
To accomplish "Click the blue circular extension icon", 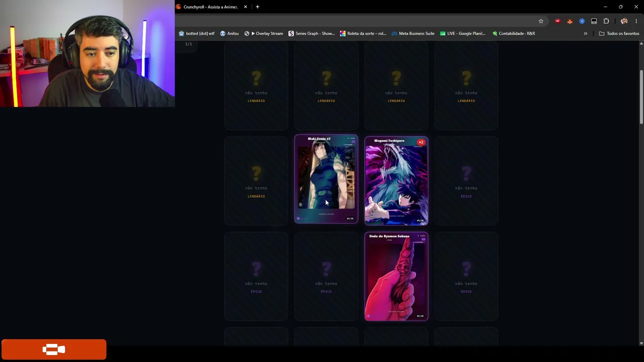I will pos(582,21).
